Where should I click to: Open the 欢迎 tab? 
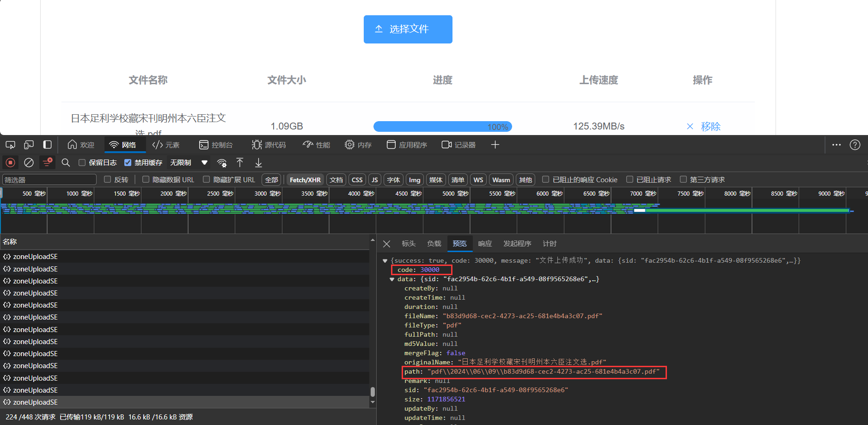point(81,145)
